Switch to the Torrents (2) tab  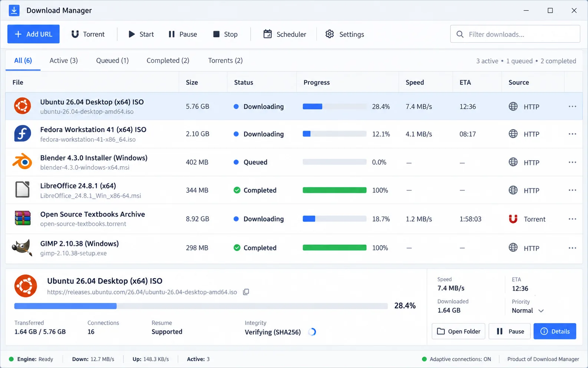tap(225, 60)
